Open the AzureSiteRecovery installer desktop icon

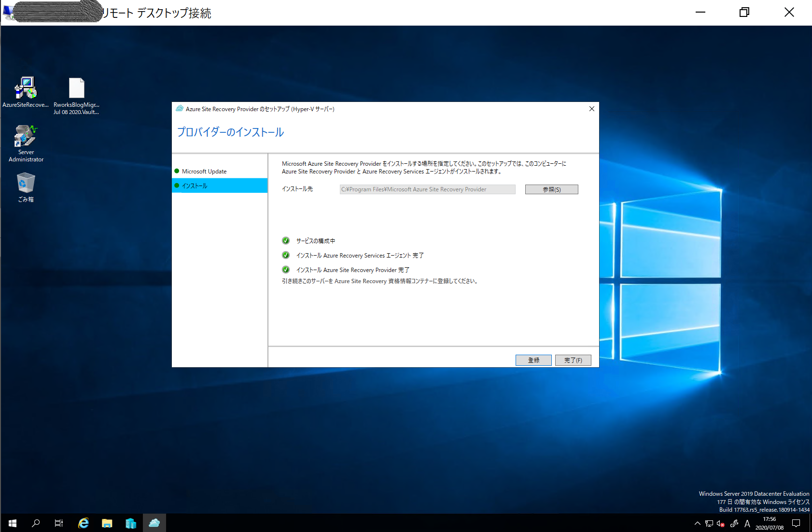pos(26,92)
